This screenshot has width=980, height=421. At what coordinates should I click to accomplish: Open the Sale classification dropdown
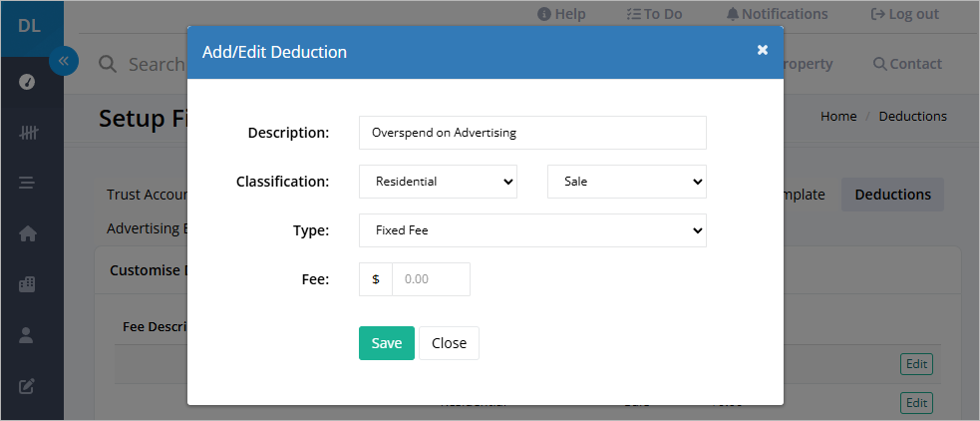coord(627,182)
